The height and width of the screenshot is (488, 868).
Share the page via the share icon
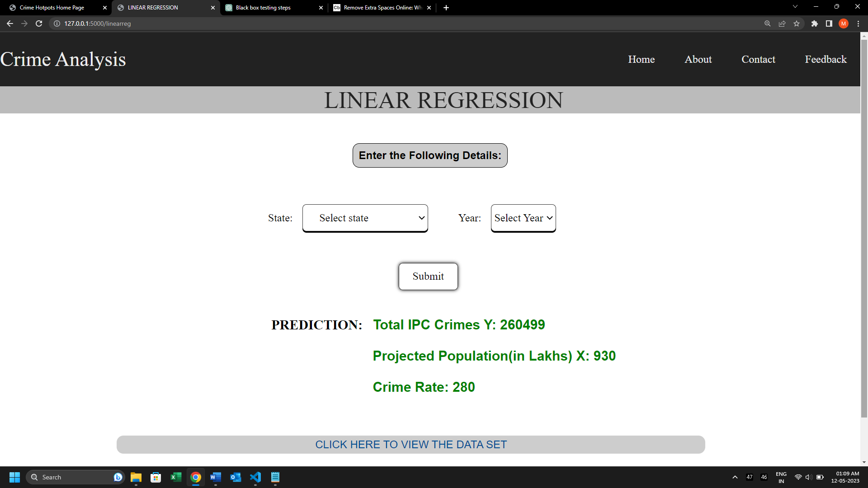[x=783, y=23]
